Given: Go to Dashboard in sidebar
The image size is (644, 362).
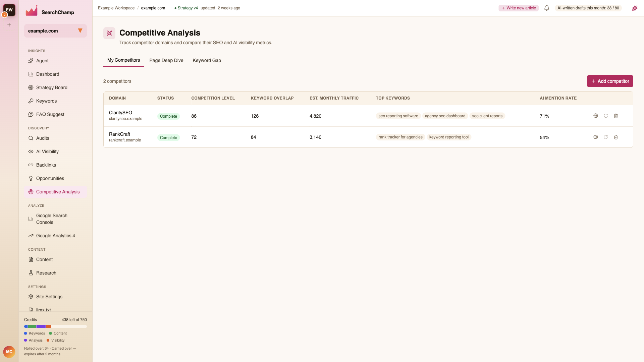Looking at the screenshot, I should pos(55,74).
